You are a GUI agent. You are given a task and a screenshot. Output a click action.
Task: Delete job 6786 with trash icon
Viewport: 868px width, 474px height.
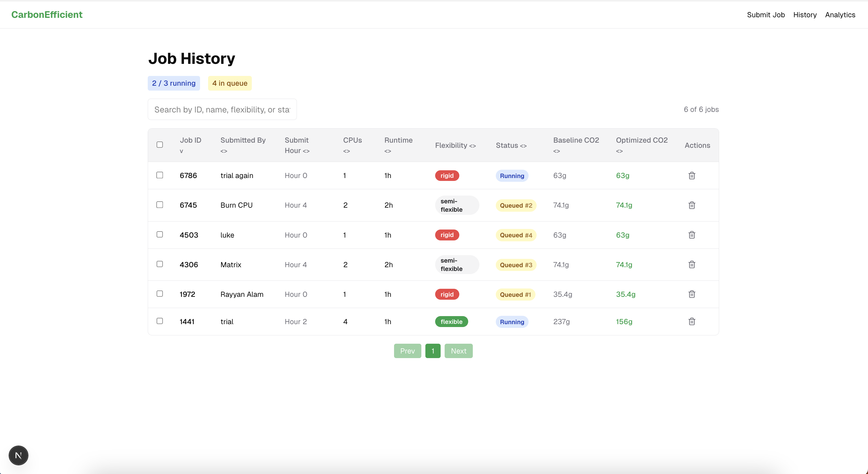pyautogui.click(x=692, y=175)
